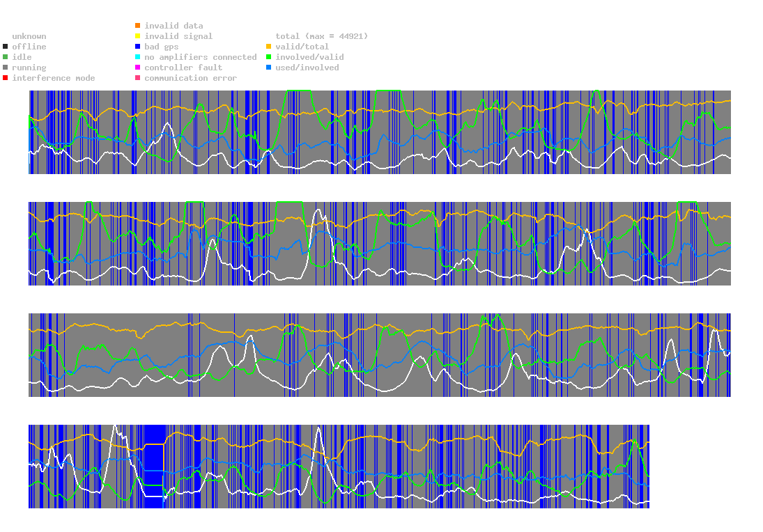Click the magenta controller fault swatch
This screenshot has height=532, width=763.
point(138,68)
